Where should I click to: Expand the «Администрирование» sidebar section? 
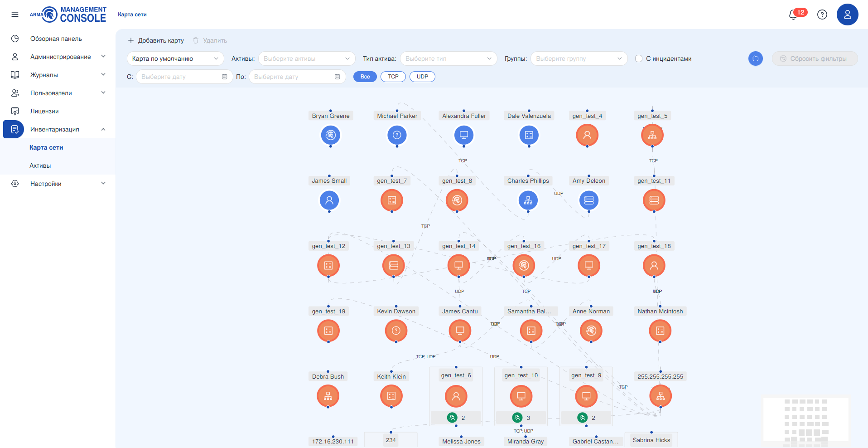60,57
